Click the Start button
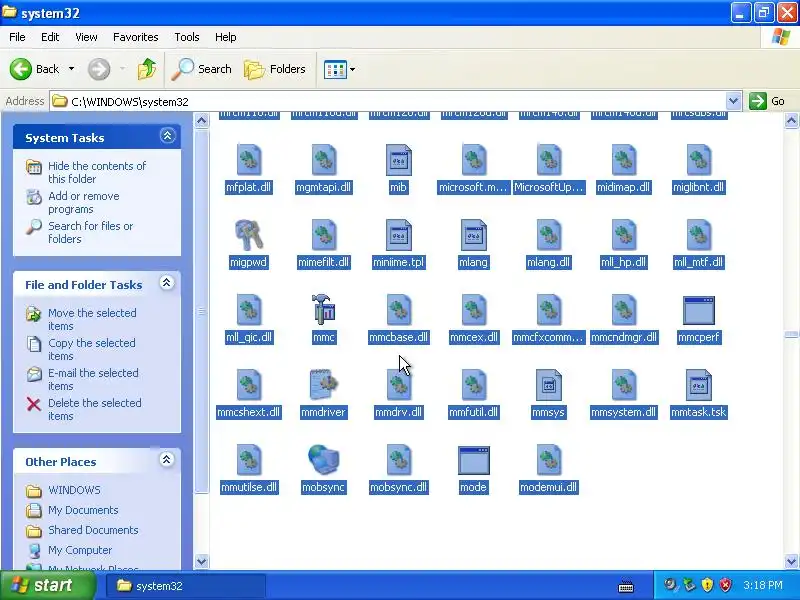This screenshot has height=600, width=800. (47, 585)
